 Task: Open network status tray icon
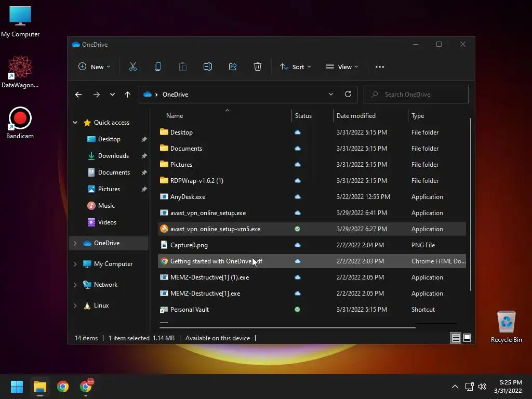click(x=469, y=387)
